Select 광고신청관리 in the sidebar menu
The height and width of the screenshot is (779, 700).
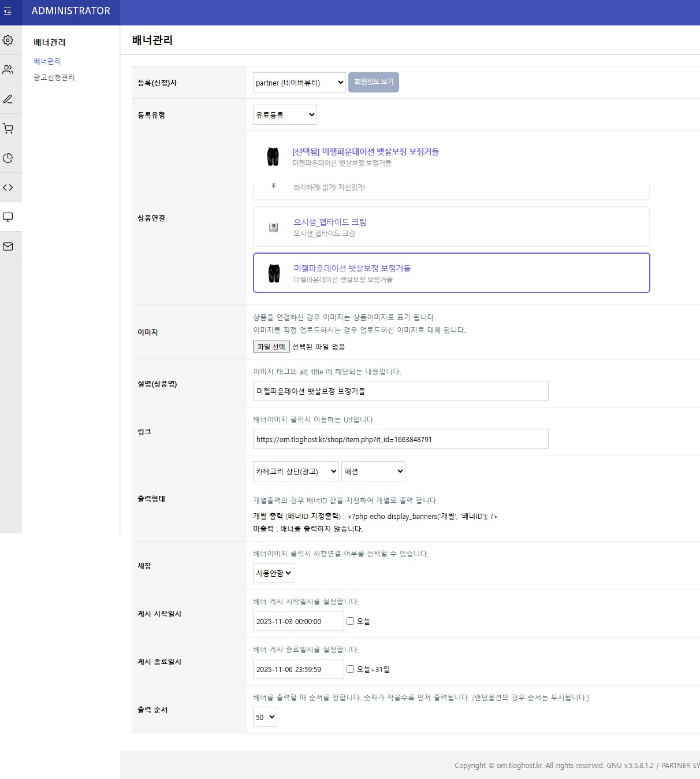[54, 77]
